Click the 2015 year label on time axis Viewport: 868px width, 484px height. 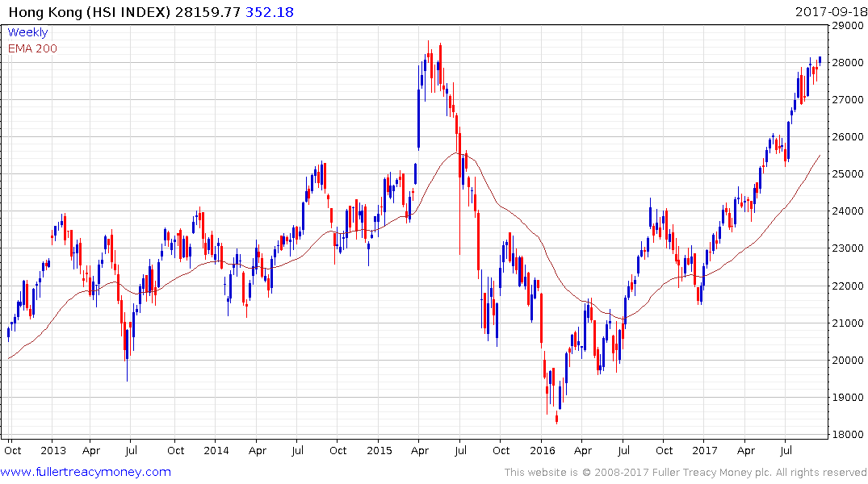point(379,450)
